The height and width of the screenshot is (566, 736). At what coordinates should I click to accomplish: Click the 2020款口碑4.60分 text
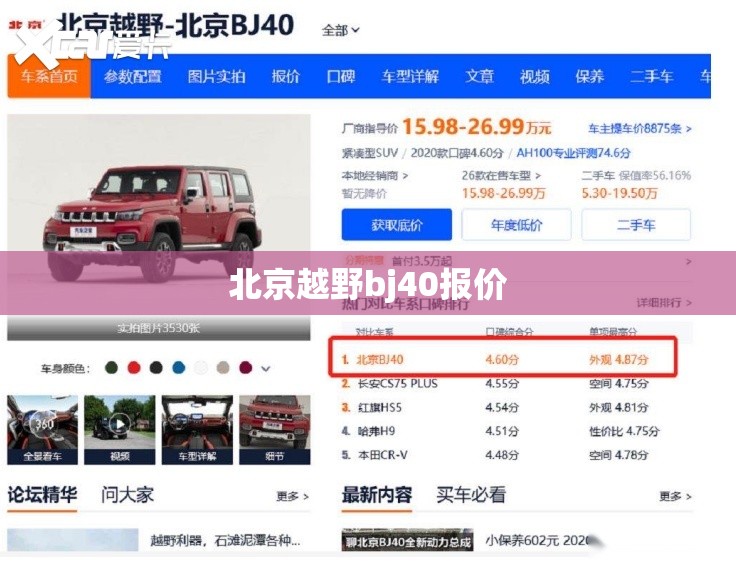[x=457, y=153]
